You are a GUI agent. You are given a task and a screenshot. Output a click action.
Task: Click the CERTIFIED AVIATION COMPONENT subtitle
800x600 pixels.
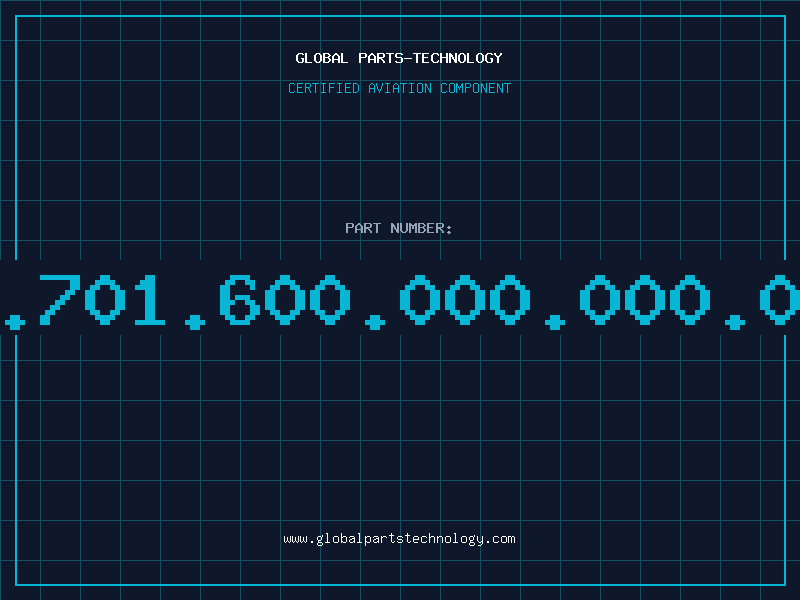click(399, 88)
